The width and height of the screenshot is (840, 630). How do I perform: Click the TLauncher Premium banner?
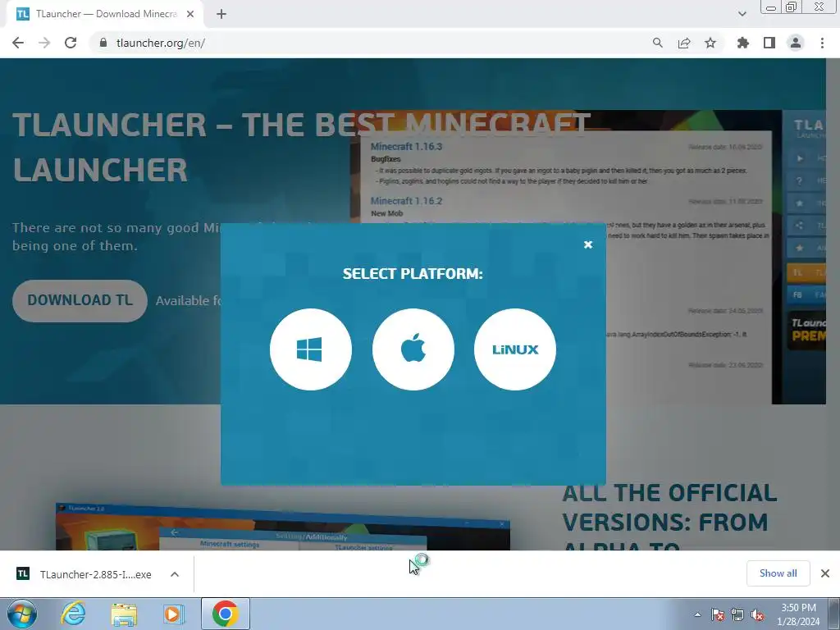[x=806, y=331]
